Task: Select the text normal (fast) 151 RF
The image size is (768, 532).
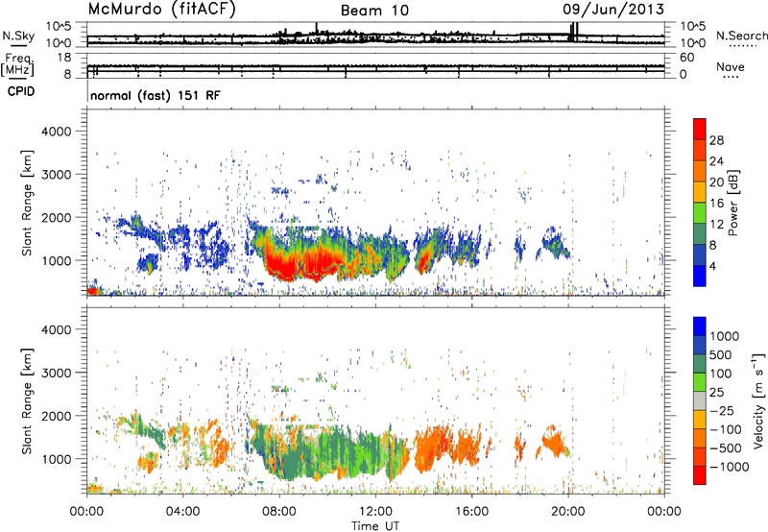Action: point(156,95)
